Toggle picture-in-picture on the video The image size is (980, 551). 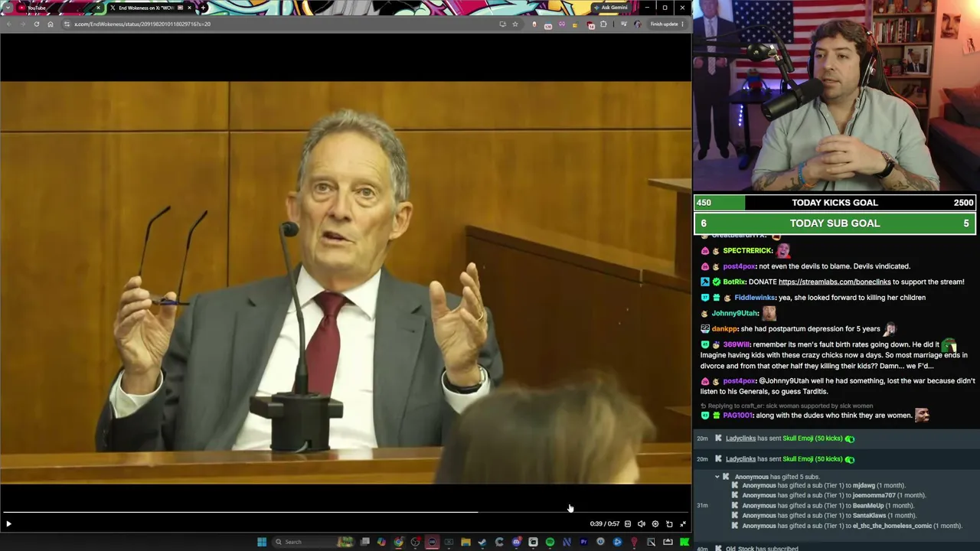click(669, 524)
